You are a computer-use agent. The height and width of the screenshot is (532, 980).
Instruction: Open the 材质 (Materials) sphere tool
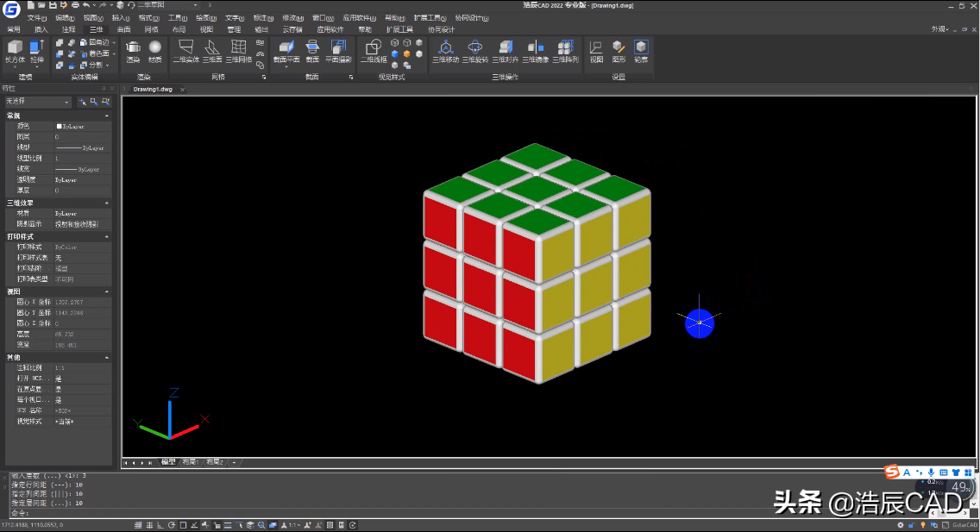tap(155, 51)
